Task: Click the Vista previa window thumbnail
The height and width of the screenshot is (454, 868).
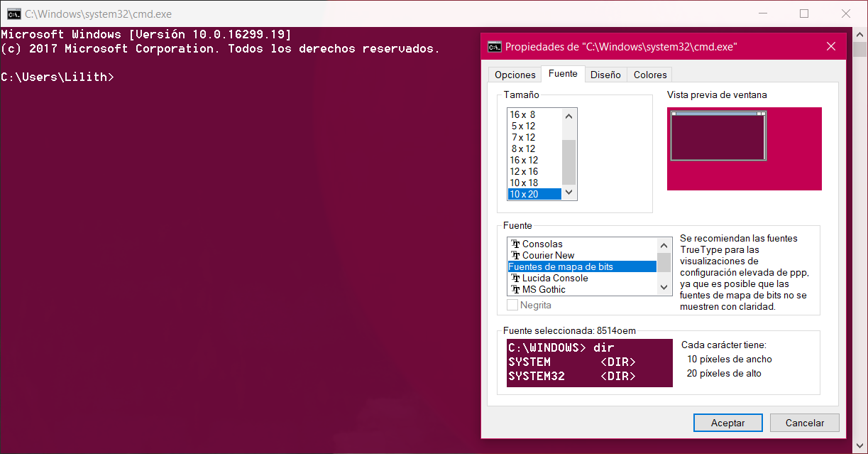Action: [718, 135]
